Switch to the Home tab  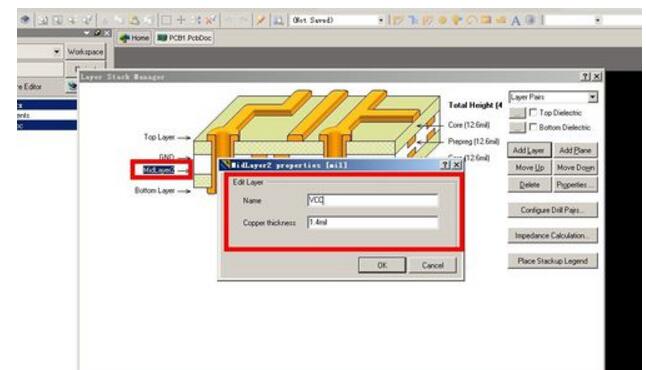(x=134, y=38)
